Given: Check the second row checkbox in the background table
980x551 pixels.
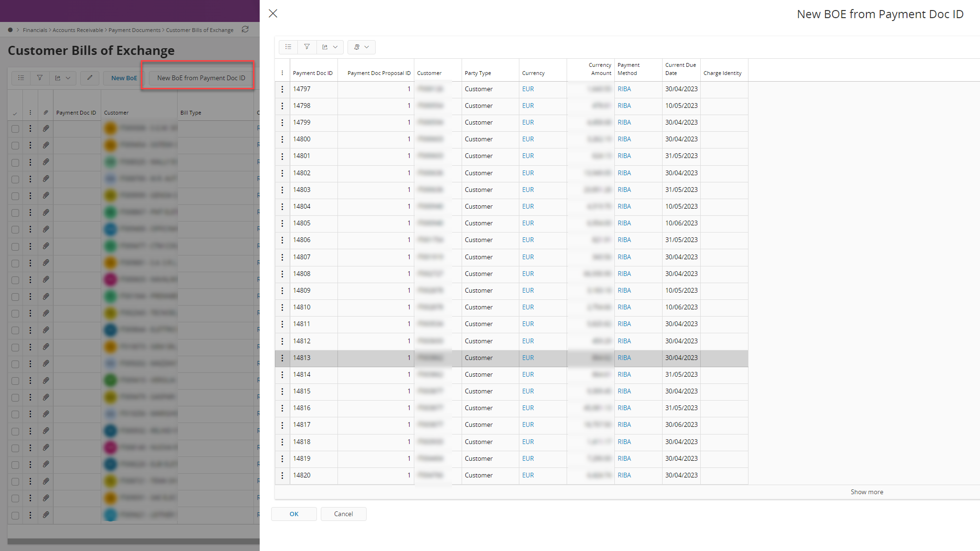Looking at the screenshot, I should (x=15, y=146).
